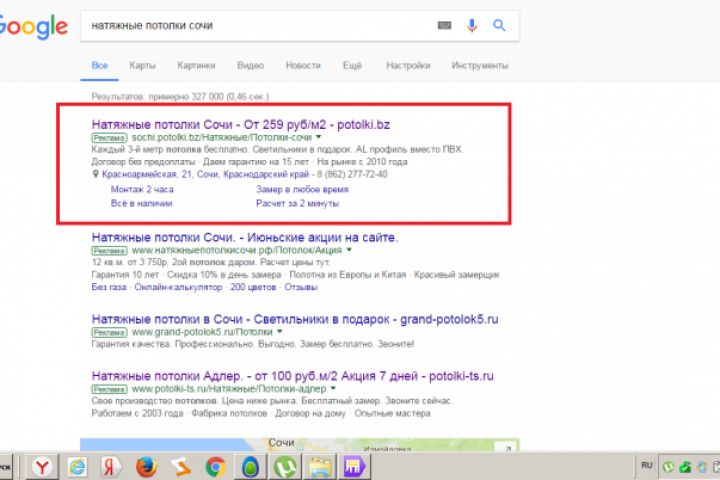The height and width of the screenshot is (480, 720).
Task: Switch to the Карты tab
Action: [x=142, y=65]
